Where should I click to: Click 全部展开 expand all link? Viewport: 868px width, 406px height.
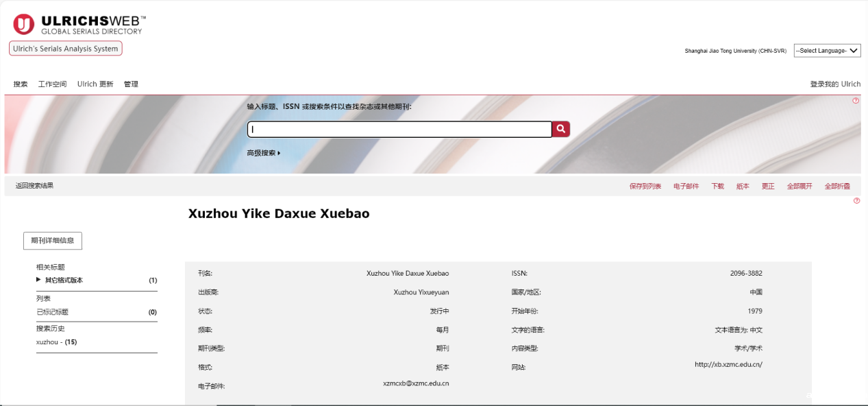(799, 187)
